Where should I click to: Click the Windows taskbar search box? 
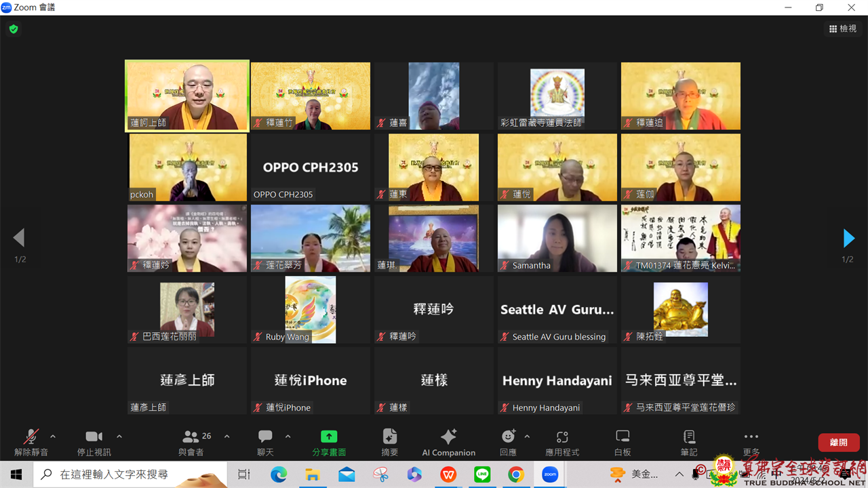[x=129, y=474]
